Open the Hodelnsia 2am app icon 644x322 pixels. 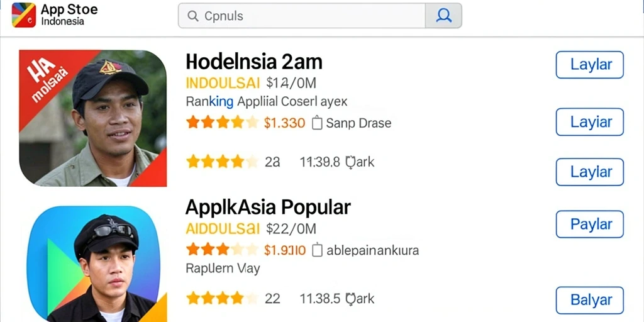[x=93, y=118]
